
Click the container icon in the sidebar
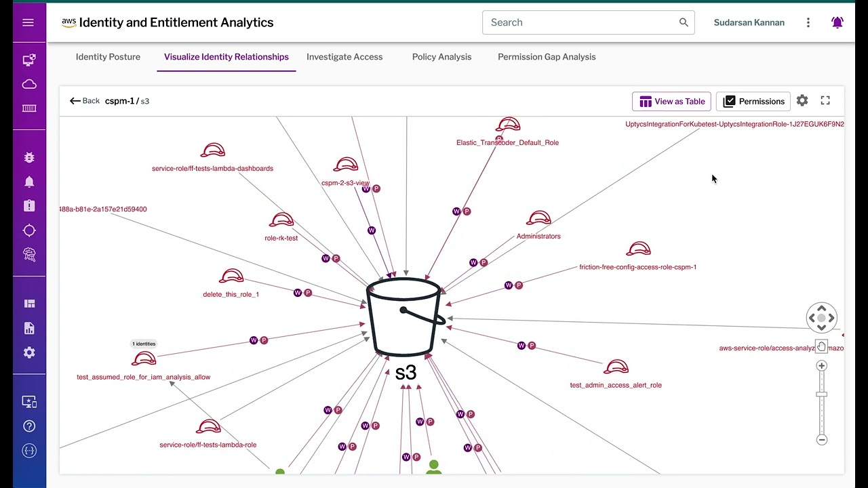pos(29,108)
